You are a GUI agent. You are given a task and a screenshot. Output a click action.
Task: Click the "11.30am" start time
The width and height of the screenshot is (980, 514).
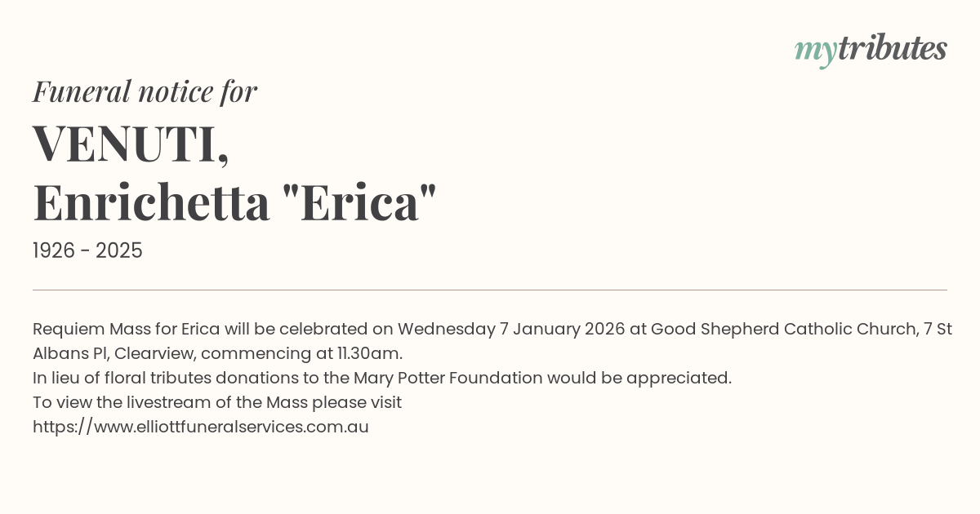(369, 354)
